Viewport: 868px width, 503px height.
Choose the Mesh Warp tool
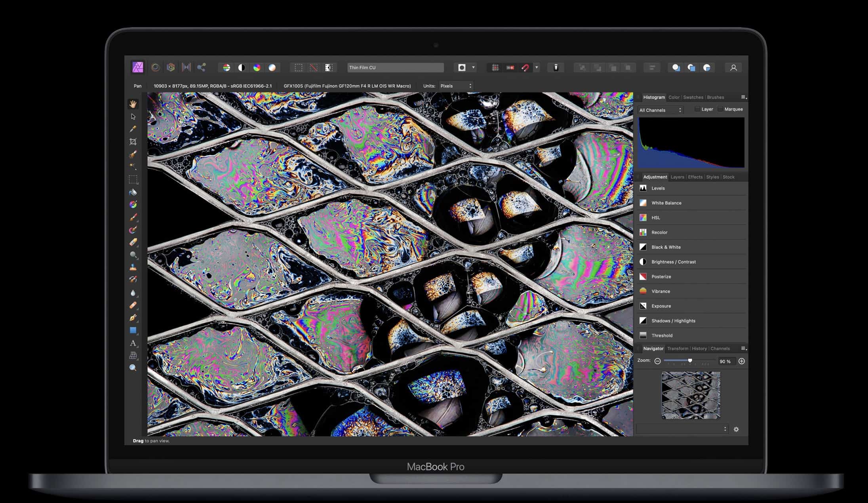[133, 356]
